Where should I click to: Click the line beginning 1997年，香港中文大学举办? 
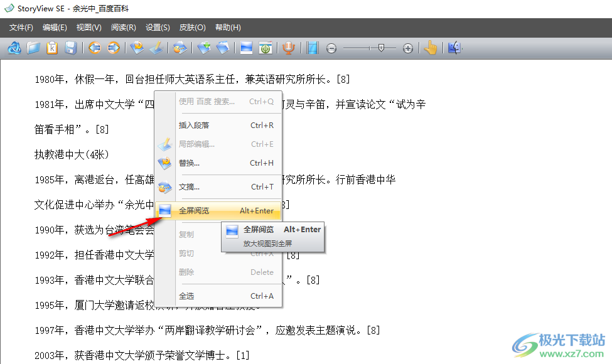(x=207, y=331)
